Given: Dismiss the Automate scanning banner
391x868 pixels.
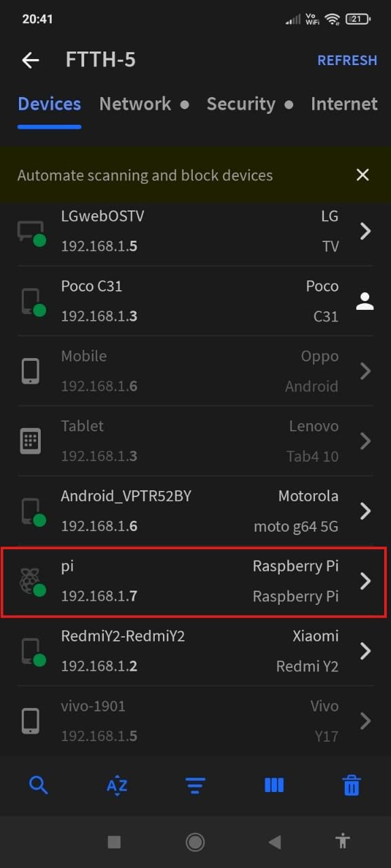Looking at the screenshot, I should 362,175.
